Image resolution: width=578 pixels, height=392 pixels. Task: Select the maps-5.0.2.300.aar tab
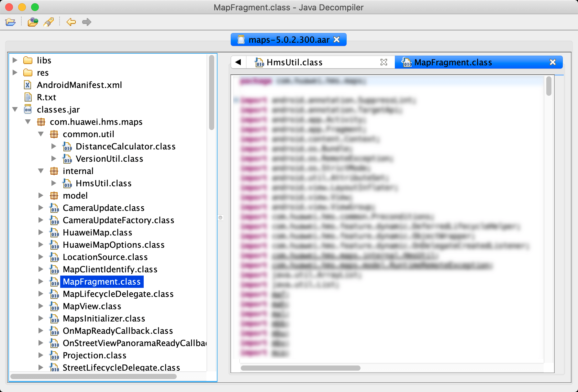tap(289, 40)
